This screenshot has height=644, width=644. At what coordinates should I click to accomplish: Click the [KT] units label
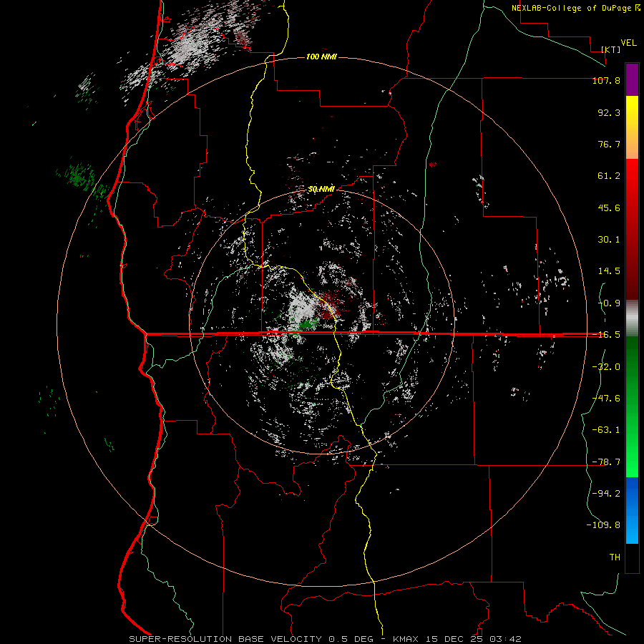click(x=611, y=49)
